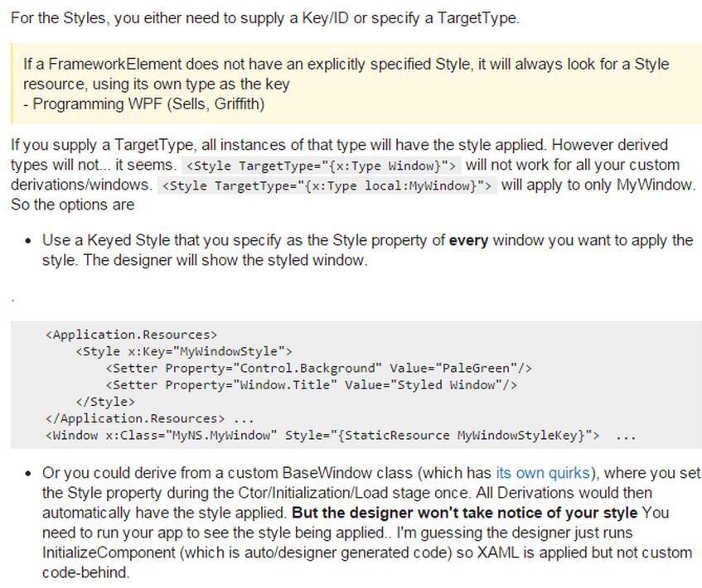
Task: Click the Setter line with Window.Title value
Action: [x=311, y=385]
